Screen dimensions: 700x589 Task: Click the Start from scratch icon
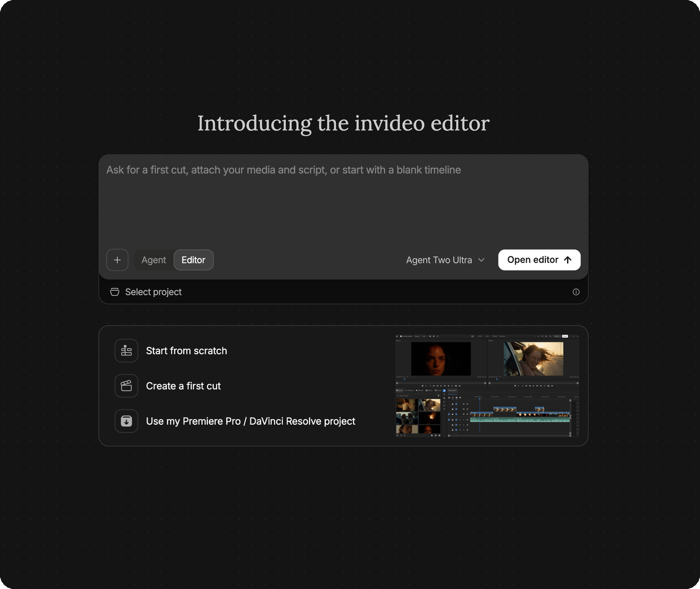(x=127, y=351)
